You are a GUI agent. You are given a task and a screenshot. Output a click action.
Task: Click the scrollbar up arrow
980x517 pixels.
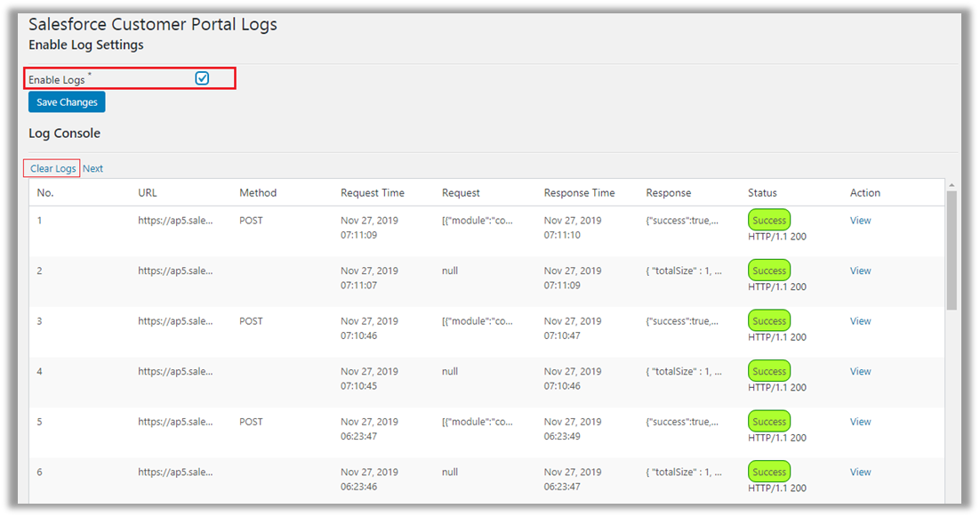tap(952, 185)
